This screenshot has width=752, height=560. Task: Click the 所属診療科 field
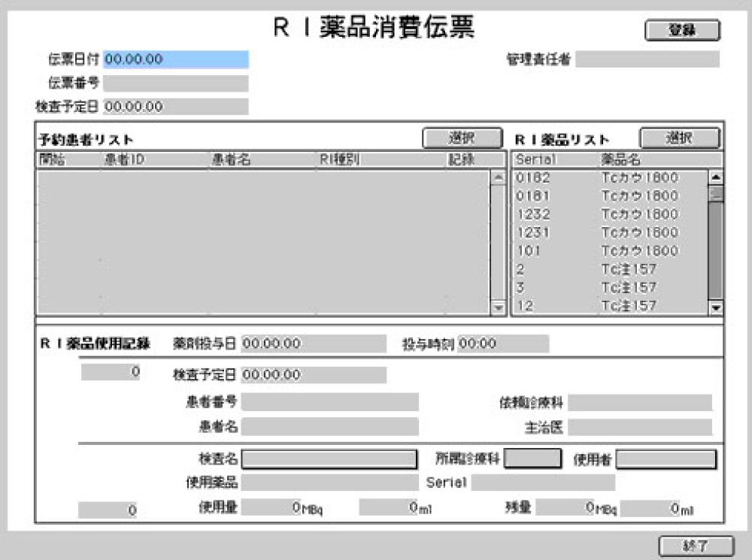pyautogui.click(x=532, y=459)
